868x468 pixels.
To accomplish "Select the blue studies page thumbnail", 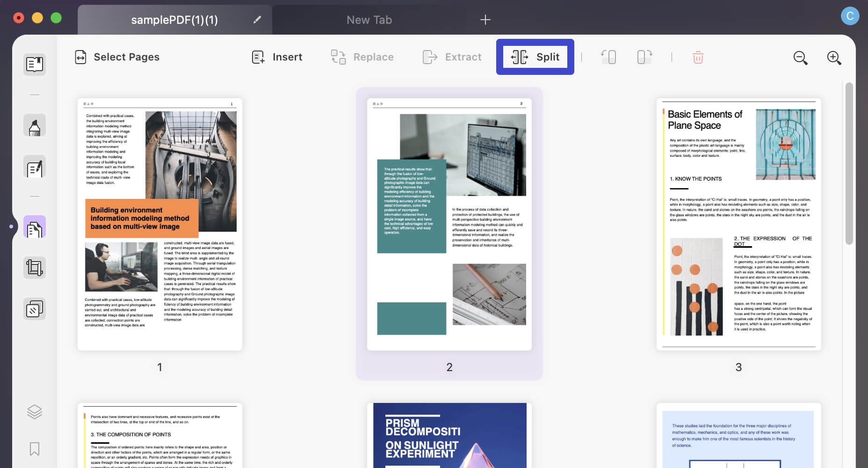I will point(739,436).
